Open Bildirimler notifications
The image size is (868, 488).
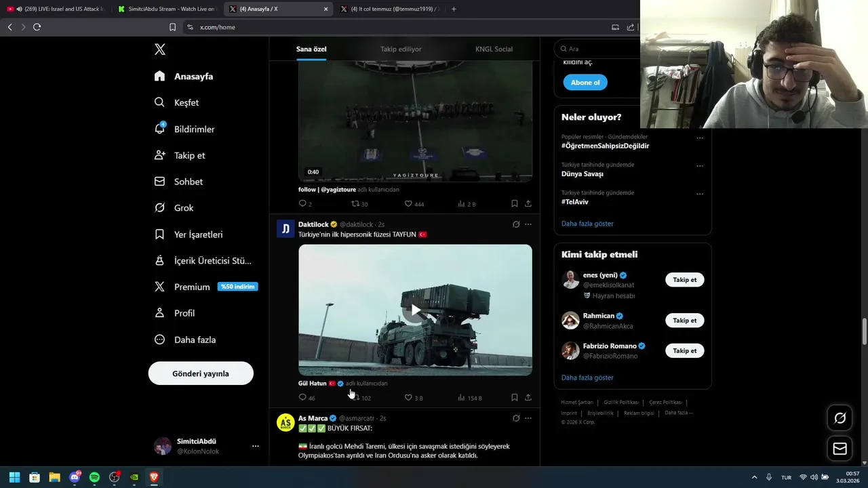coord(184,129)
